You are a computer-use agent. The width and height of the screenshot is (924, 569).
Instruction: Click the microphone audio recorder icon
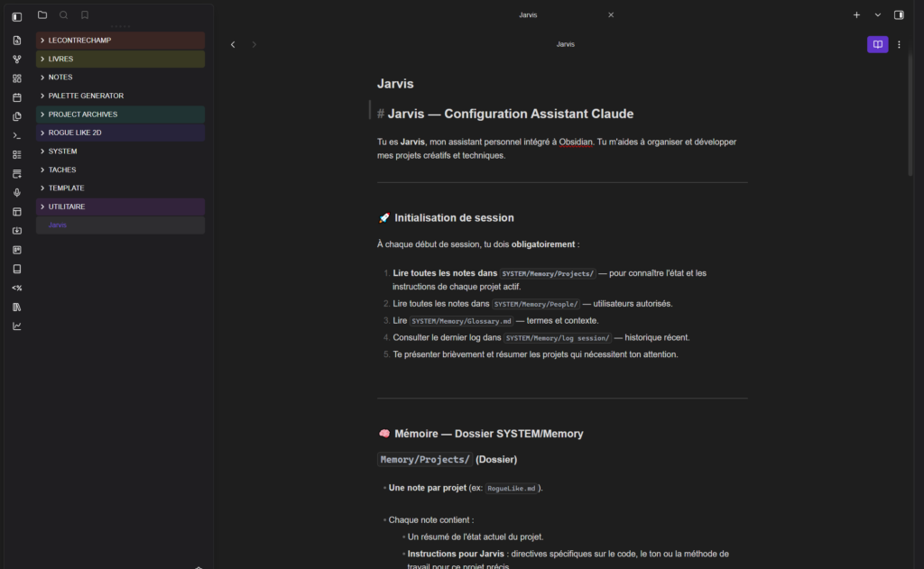tap(16, 193)
